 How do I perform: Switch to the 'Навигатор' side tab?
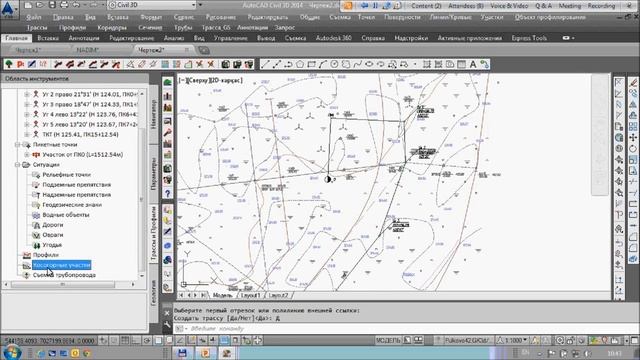click(x=154, y=115)
